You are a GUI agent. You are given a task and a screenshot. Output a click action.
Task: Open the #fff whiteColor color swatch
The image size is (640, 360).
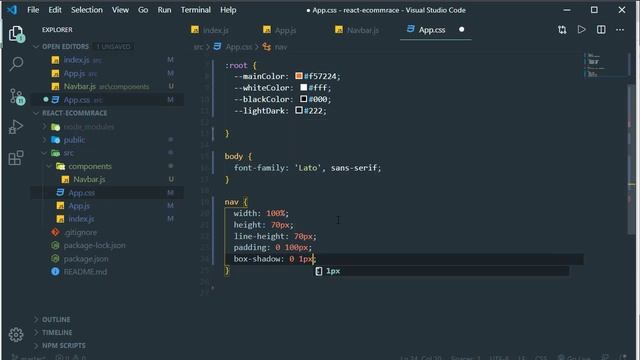click(304, 87)
